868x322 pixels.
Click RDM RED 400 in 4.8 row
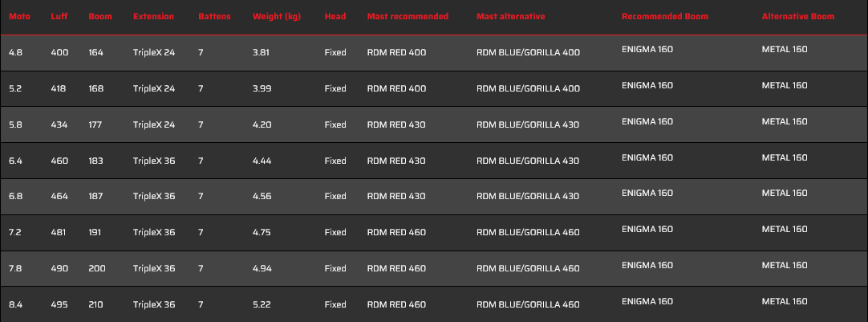coord(396,53)
